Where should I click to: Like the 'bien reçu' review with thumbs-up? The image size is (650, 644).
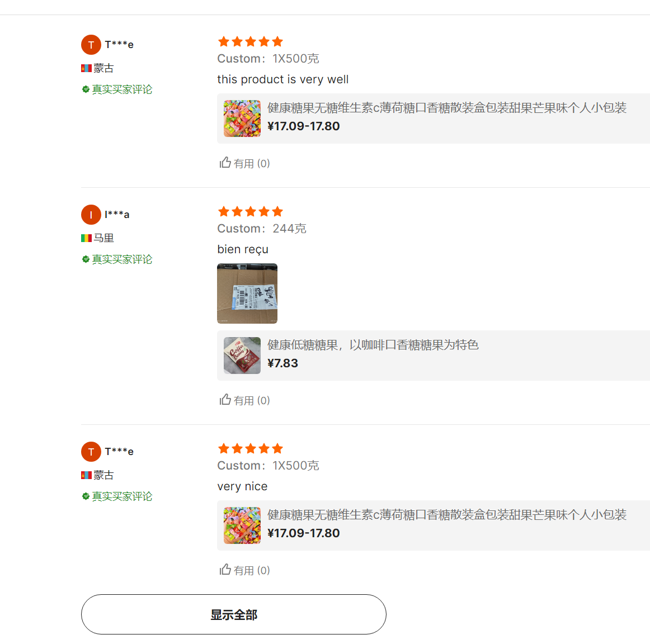225,400
